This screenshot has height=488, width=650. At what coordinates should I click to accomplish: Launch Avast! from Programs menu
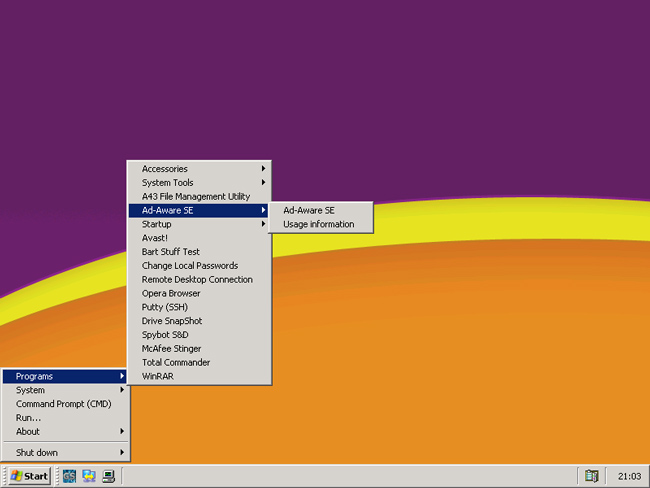point(199,238)
